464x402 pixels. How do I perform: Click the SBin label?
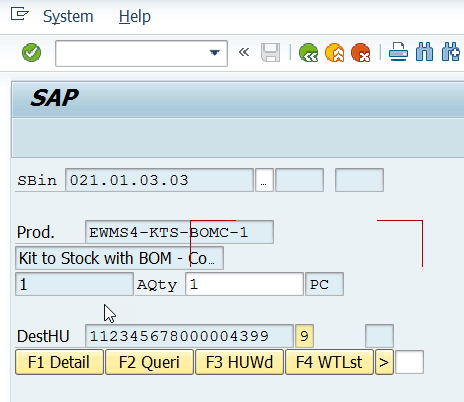pyautogui.click(x=37, y=180)
